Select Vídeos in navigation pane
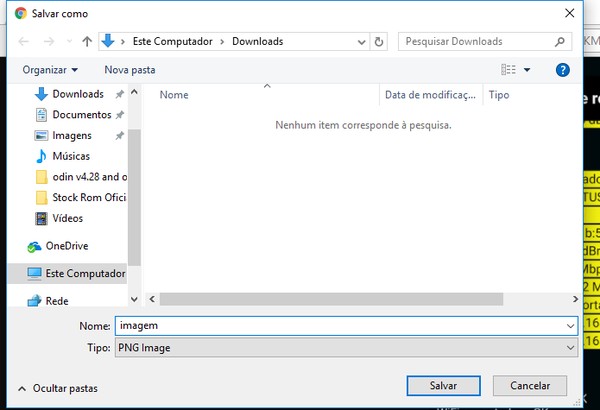The height and width of the screenshot is (410, 600). pos(67,218)
